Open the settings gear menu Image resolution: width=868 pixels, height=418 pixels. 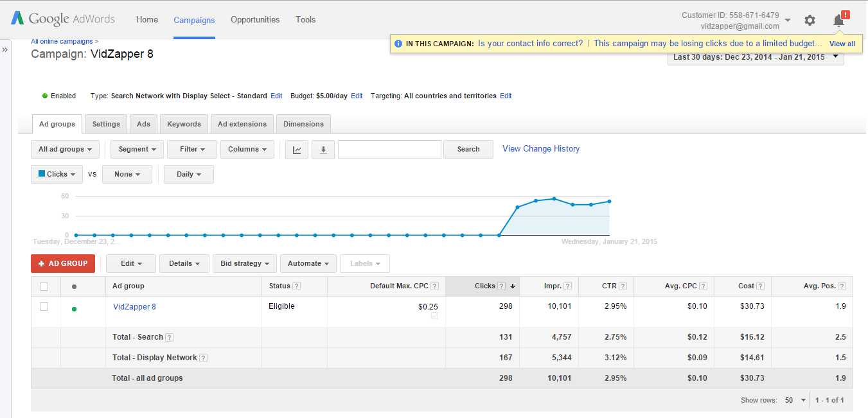pyautogui.click(x=810, y=21)
